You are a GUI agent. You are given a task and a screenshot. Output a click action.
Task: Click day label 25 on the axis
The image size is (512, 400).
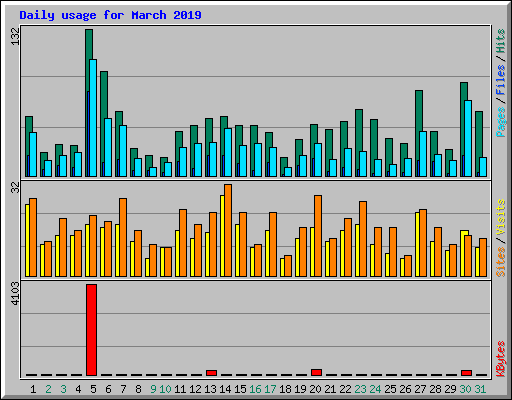(390, 389)
